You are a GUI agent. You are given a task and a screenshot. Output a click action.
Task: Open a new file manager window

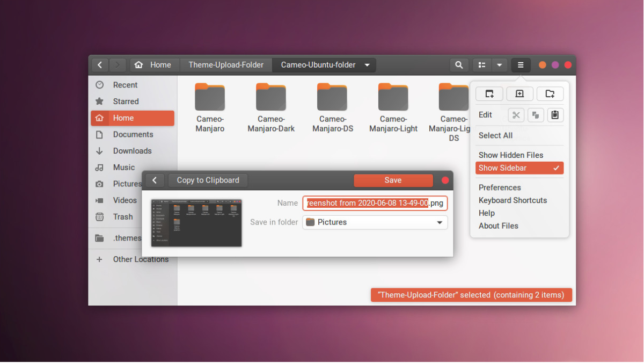coord(489,93)
